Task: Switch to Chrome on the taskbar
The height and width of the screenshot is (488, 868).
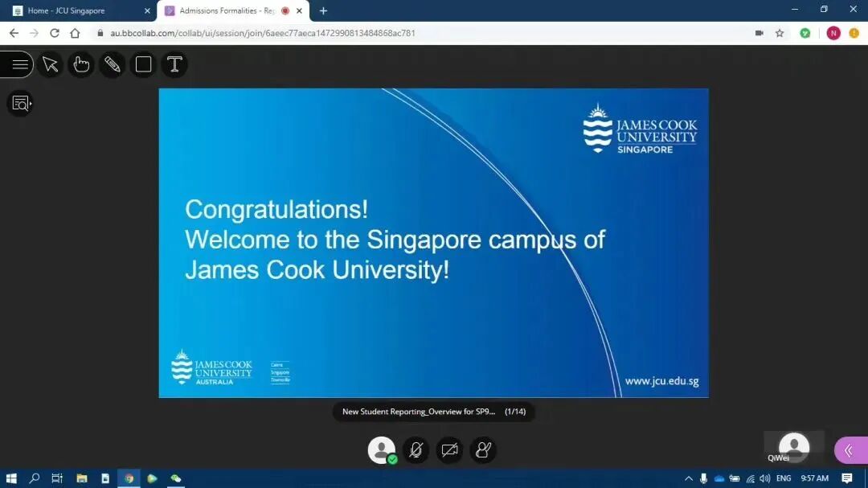Action: 129,478
